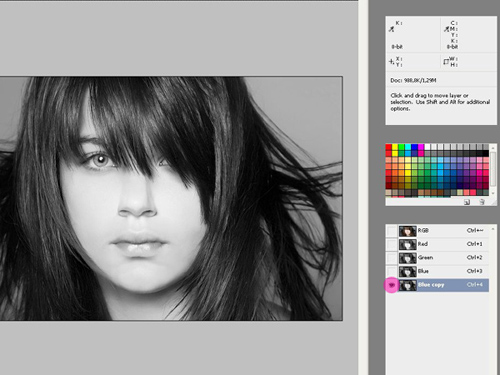Viewport: 500px width, 375px height.
Task: Hide the Blue copy channel eye icon
Action: tap(392, 285)
